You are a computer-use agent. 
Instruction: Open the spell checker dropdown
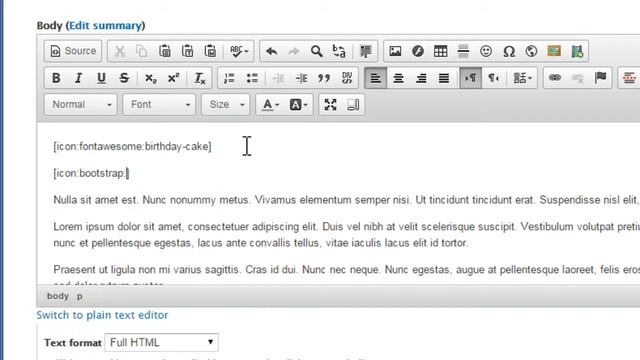[239, 51]
